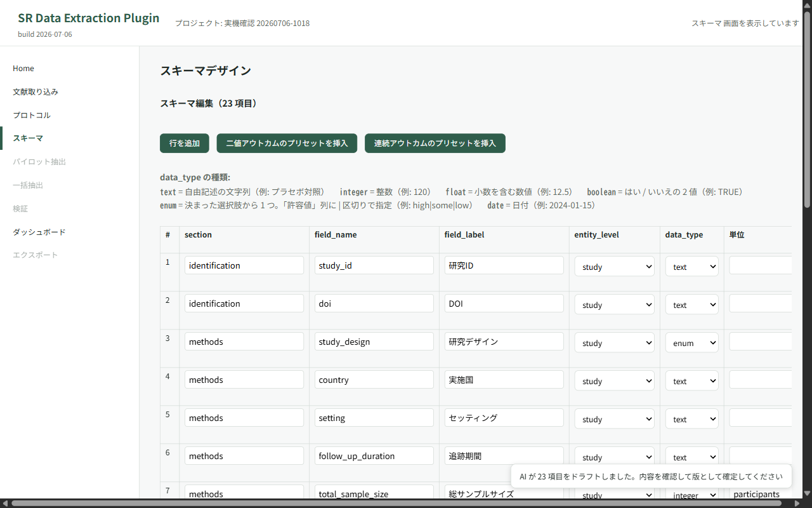Click パイロット抽出 sidebar item

point(39,162)
